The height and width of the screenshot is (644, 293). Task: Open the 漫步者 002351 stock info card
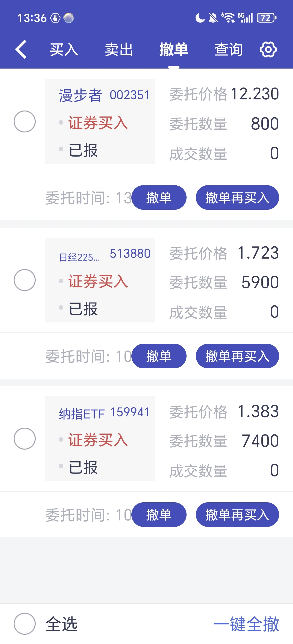(100, 121)
